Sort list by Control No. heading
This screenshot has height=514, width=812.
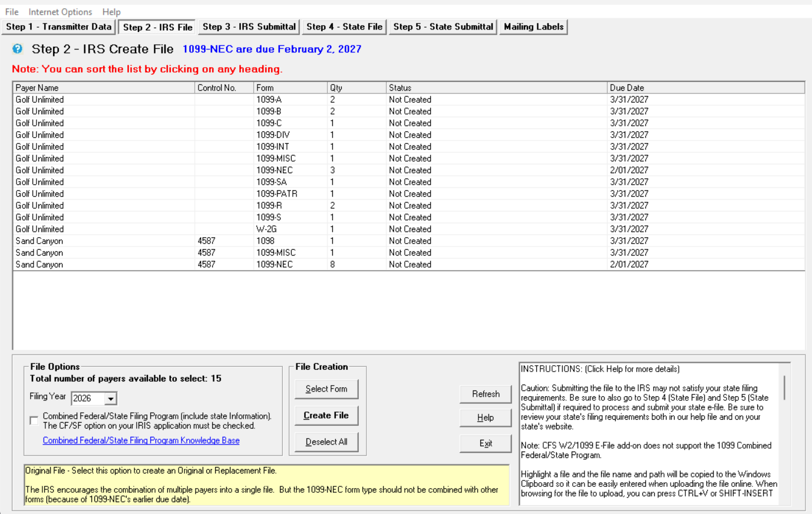pos(224,88)
